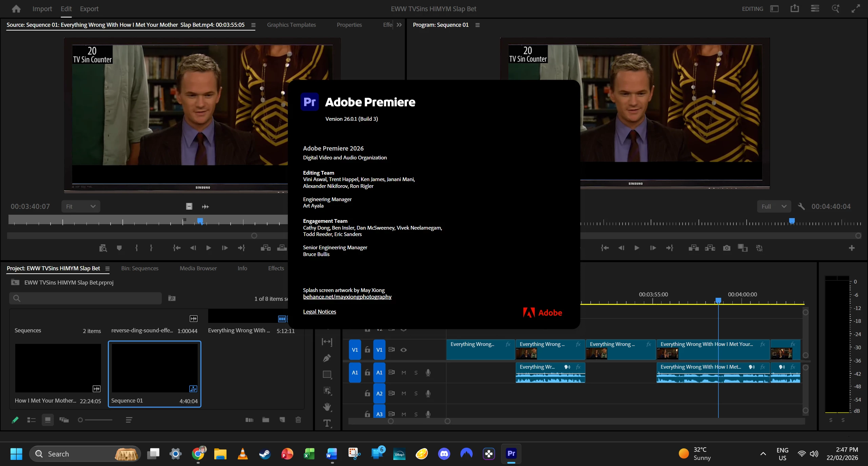This screenshot has height=466, width=868.
Task: Select the Sequence 01 thumbnail in project
Action: pyautogui.click(x=155, y=368)
